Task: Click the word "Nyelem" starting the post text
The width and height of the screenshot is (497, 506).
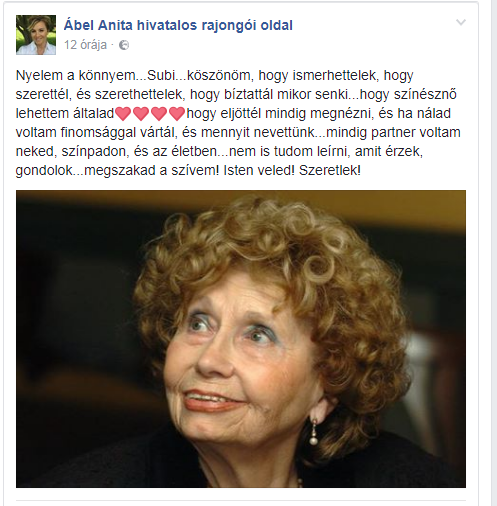Action: tap(39, 76)
